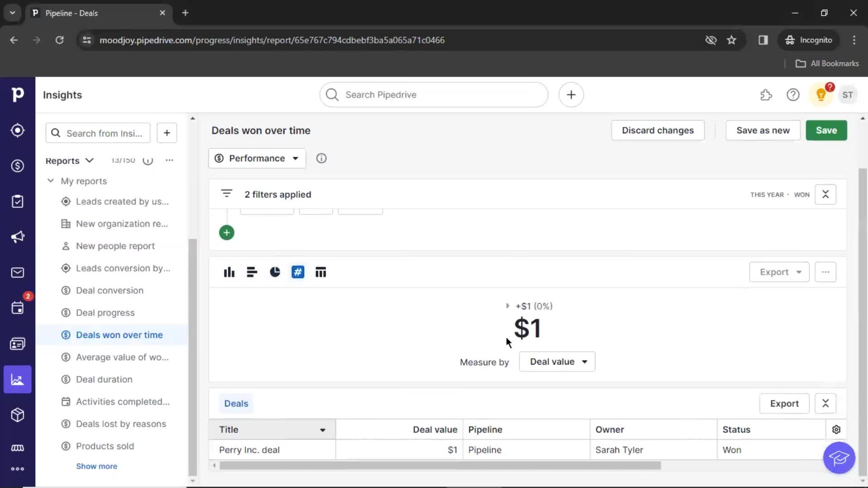Viewport: 868px width, 488px height.
Task: Toggle the add new report button
Action: [x=166, y=132]
